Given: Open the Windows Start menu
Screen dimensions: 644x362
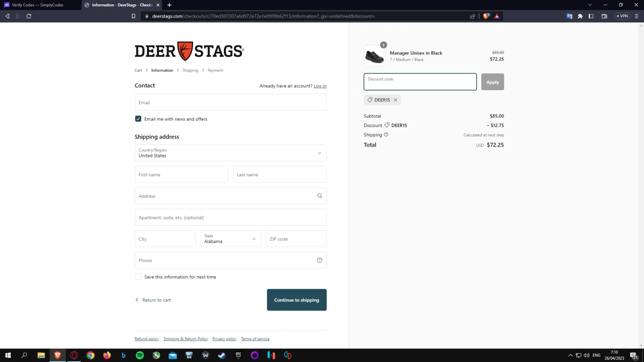Looking at the screenshot, I should coord(8,355).
